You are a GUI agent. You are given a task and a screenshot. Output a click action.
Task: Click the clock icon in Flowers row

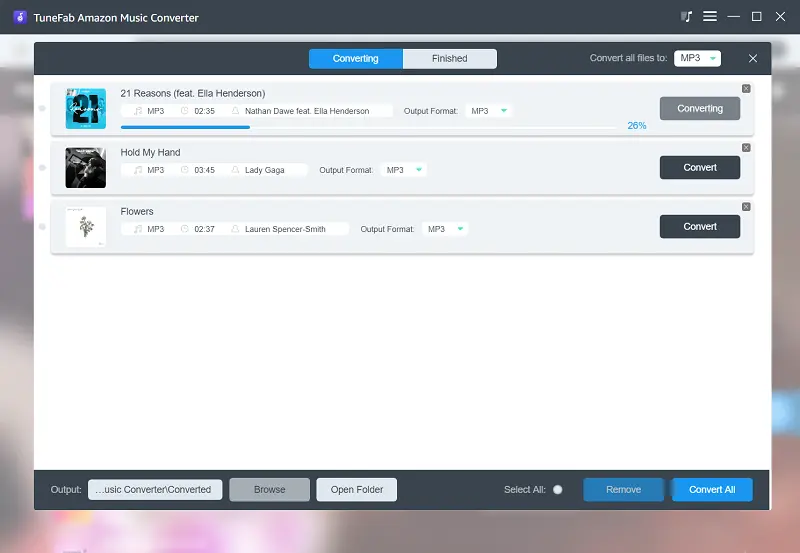(x=185, y=229)
